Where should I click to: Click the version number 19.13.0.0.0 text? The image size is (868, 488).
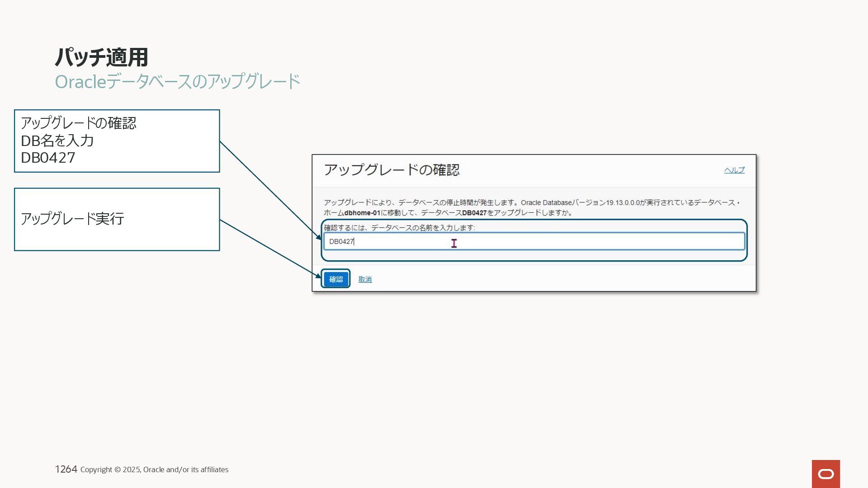[x=623, y=202]
